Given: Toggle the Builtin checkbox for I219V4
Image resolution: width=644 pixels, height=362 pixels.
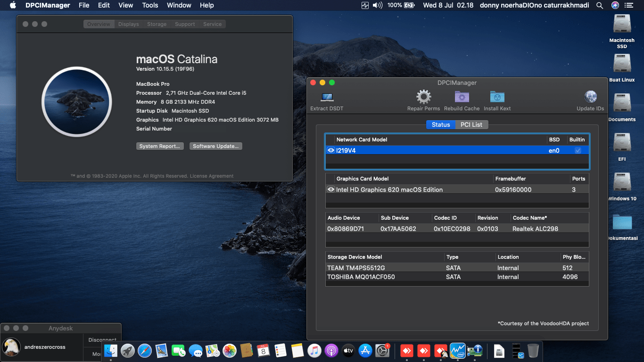Looking at the screenshot, I should (x=578, y=150).
